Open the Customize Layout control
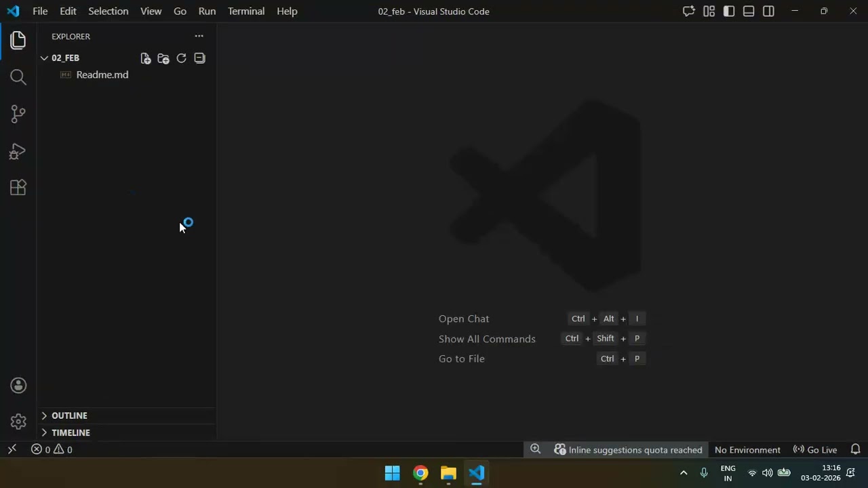Screen dimensions: 868x488 click(709, 12)
